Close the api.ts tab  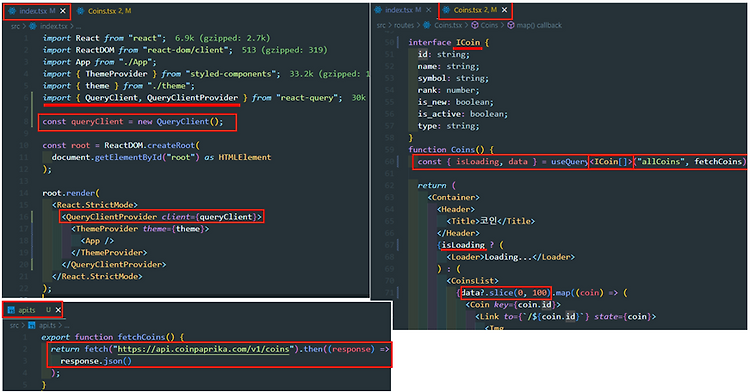point(58,310)
